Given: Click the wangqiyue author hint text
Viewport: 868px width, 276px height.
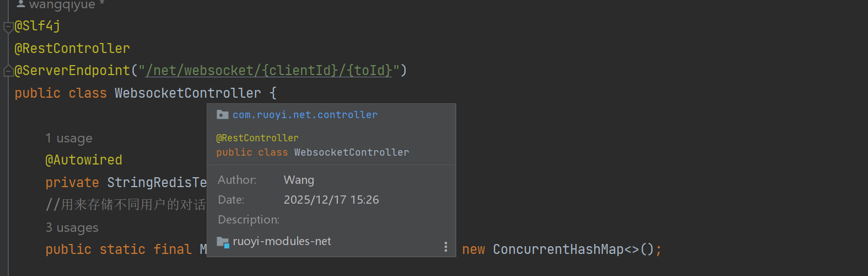Looking at the screenshot, I should (x=62, y=5).
